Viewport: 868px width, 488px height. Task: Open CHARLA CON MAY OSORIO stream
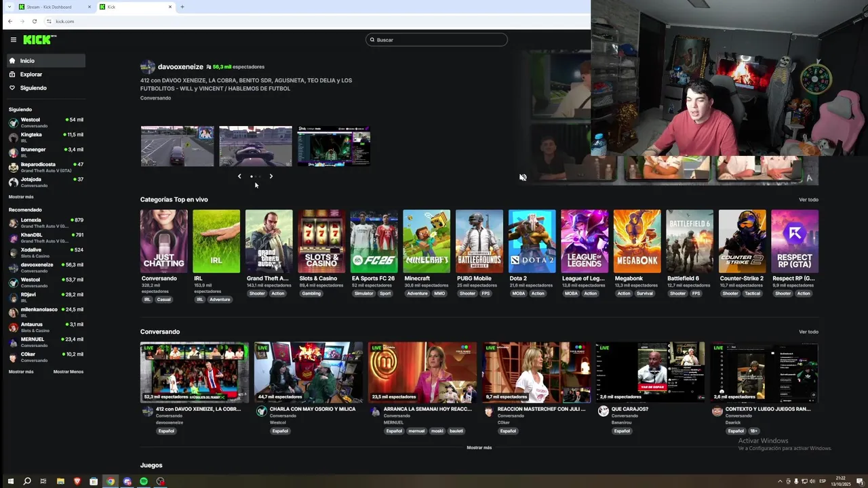point(309,372)
